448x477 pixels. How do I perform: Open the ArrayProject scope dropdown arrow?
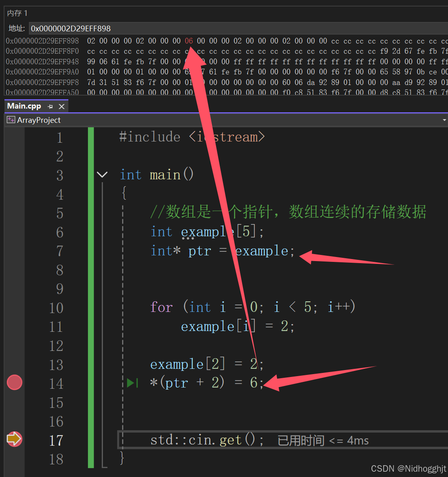pyautogui.click(x=444, y=120)
